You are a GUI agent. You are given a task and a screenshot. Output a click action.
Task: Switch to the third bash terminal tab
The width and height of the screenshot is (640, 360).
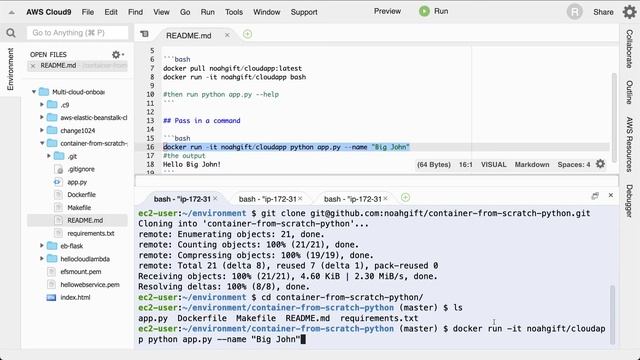point(353,199)
